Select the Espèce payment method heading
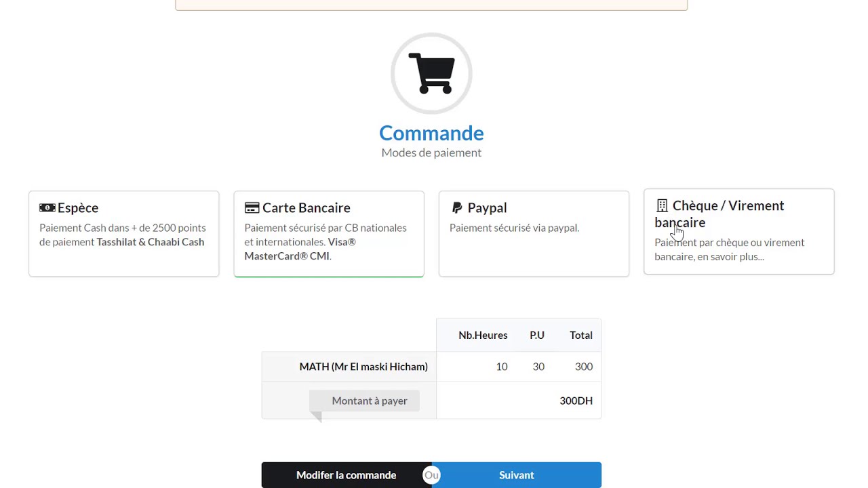The height and width of the screenshot is (488, 868). [x=78, y=208]
